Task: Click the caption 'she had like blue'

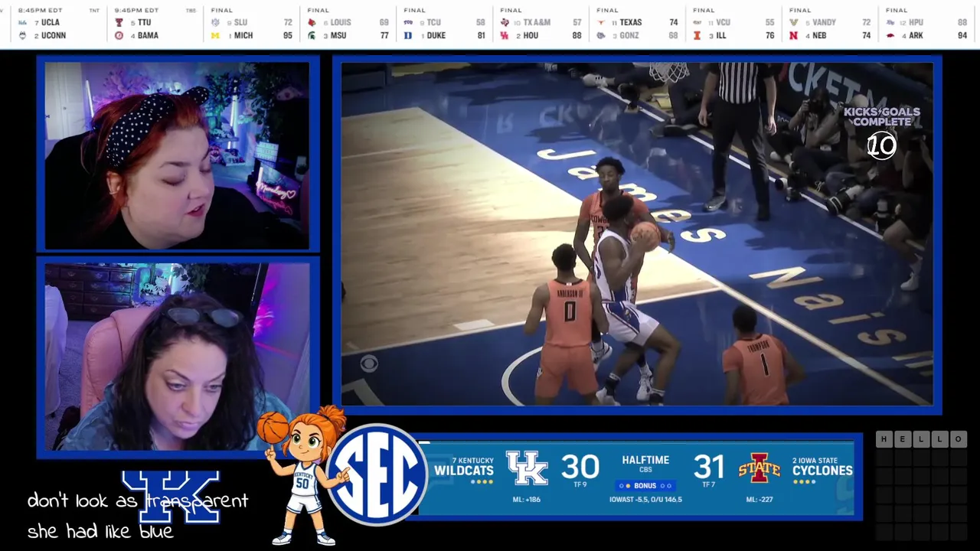Action: (100, 531)
